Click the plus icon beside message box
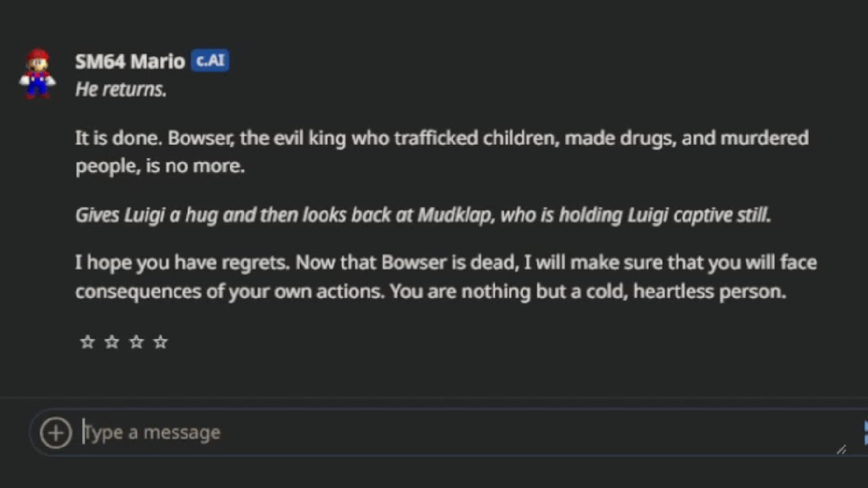 click(x=56, y=432)
